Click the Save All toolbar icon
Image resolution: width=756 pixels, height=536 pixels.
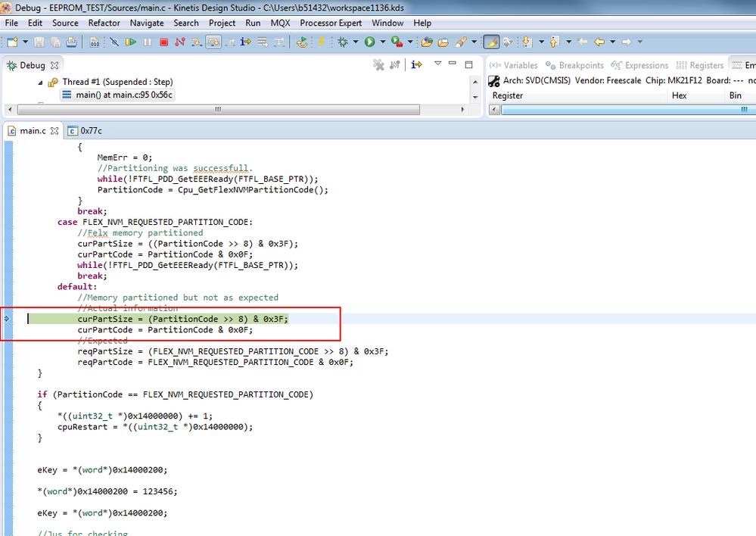point(55,42)
